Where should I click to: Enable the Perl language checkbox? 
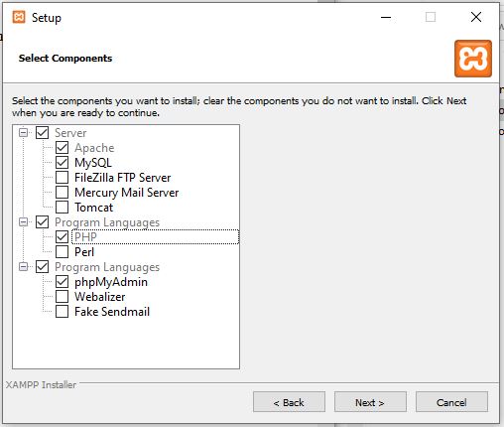pos(62,252)
